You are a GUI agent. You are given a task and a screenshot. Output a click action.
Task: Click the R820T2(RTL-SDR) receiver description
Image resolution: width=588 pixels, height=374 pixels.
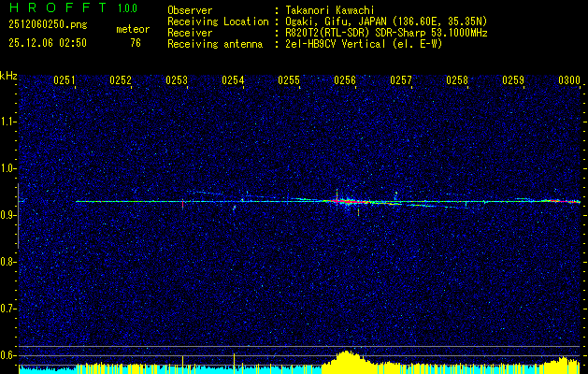click(386, 33)
